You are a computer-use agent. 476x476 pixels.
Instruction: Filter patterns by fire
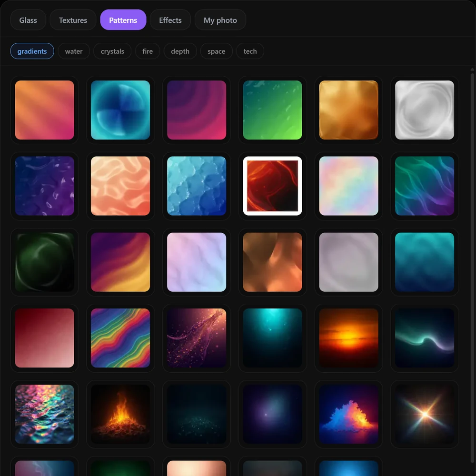point(148,51)
